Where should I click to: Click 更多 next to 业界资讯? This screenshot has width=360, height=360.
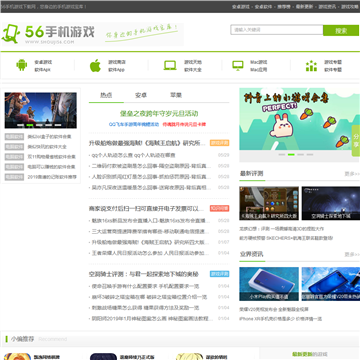tap(352, 255)
